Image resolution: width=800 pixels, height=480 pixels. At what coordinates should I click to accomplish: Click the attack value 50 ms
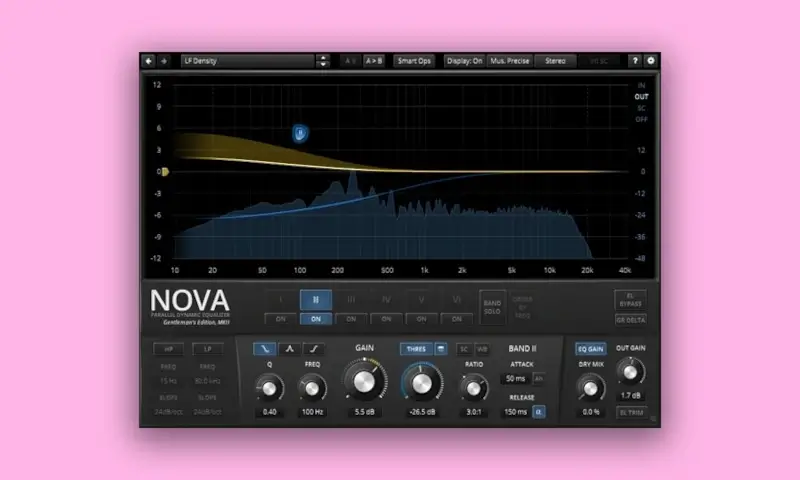515,378
